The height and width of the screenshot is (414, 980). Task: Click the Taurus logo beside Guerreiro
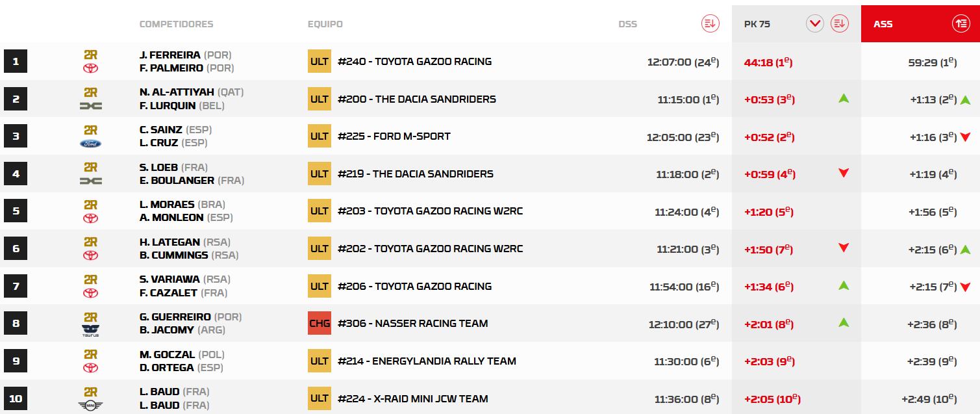coord(90,330)
